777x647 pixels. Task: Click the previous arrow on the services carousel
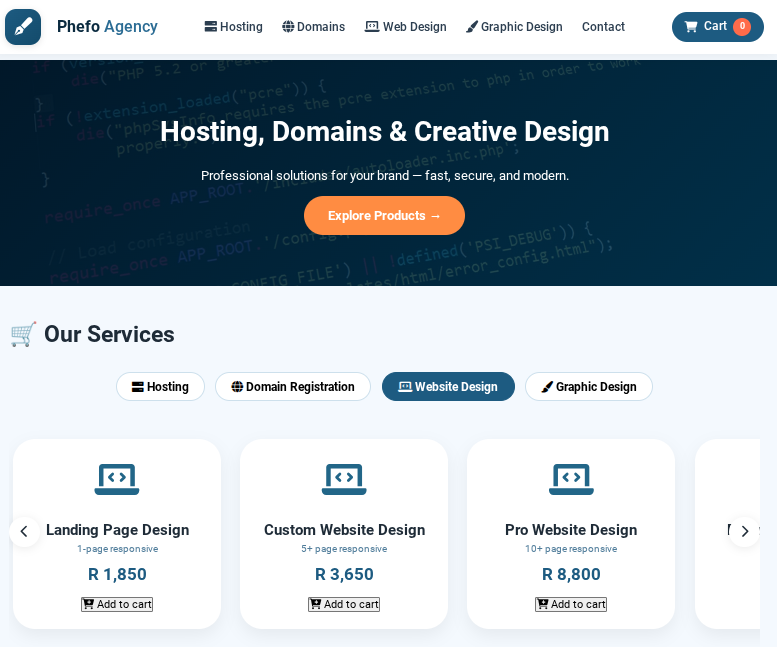tap(24, 532)
